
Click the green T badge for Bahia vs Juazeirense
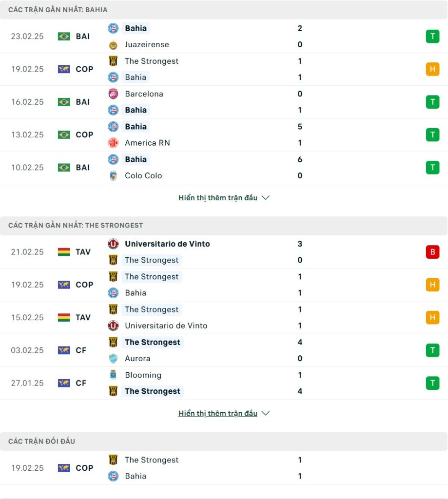pos(432,37)
